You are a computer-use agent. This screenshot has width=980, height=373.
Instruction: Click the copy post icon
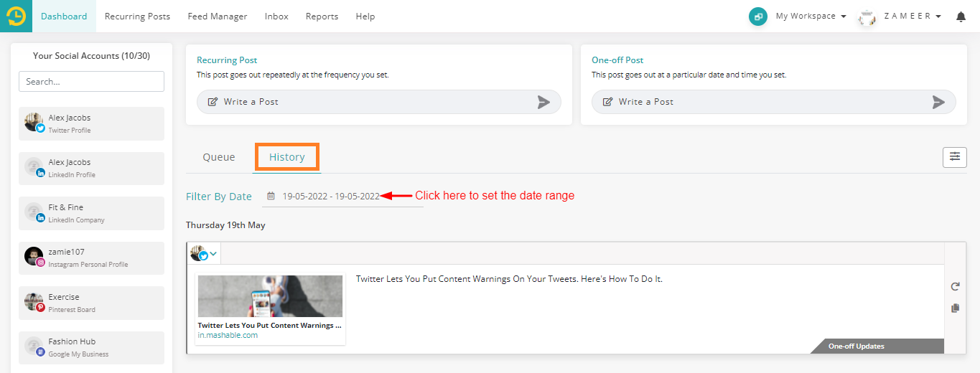[955, 308]
